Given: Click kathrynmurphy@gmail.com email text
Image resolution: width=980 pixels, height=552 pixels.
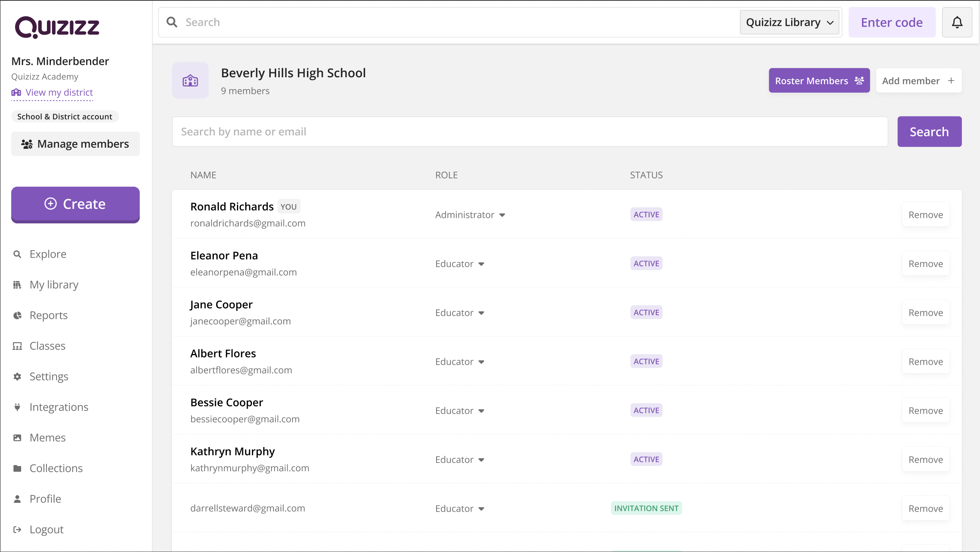Looking at the screenshot, I should click(x=250, y=468).
